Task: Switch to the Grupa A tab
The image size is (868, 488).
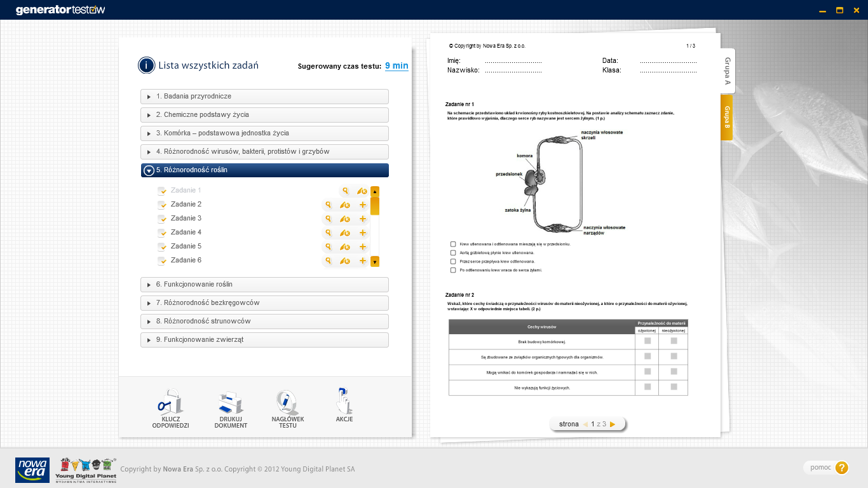Action: coord(728,71)
